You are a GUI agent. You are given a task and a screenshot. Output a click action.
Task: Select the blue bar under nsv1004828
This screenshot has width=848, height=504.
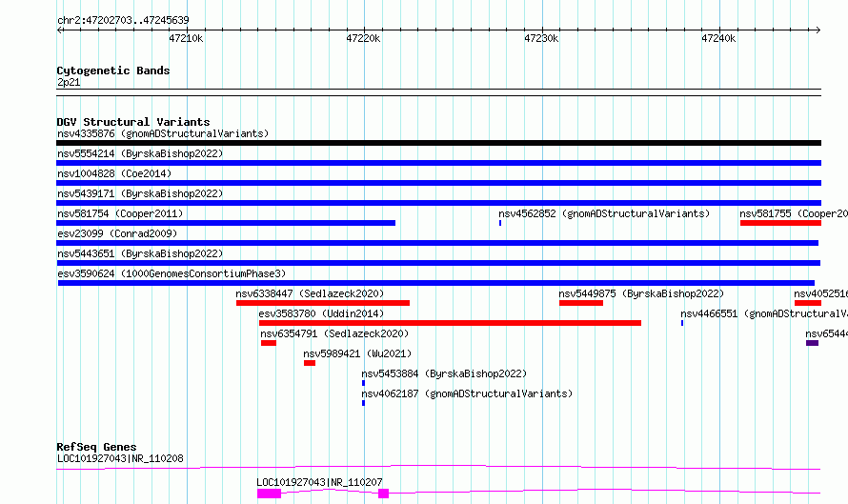(438, 183)
